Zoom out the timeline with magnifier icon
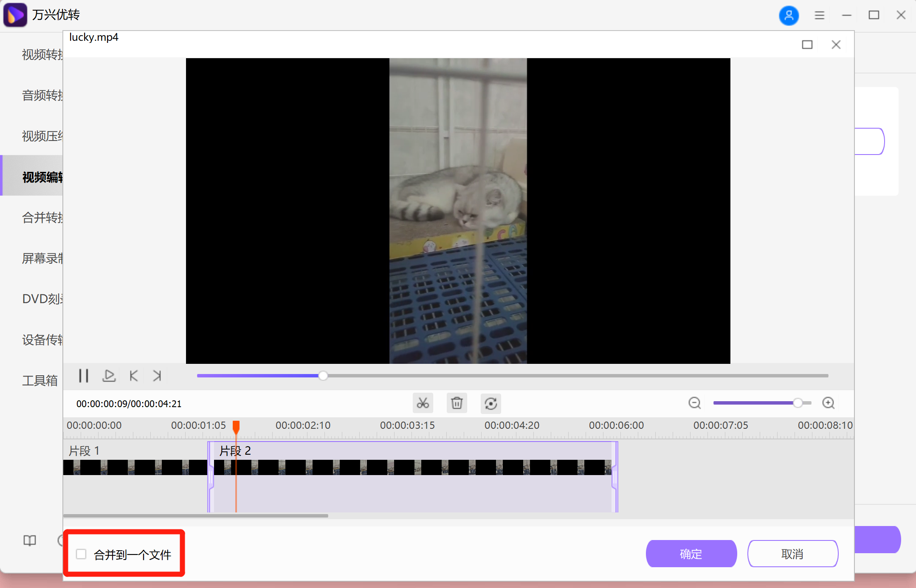 click(694, 403)
